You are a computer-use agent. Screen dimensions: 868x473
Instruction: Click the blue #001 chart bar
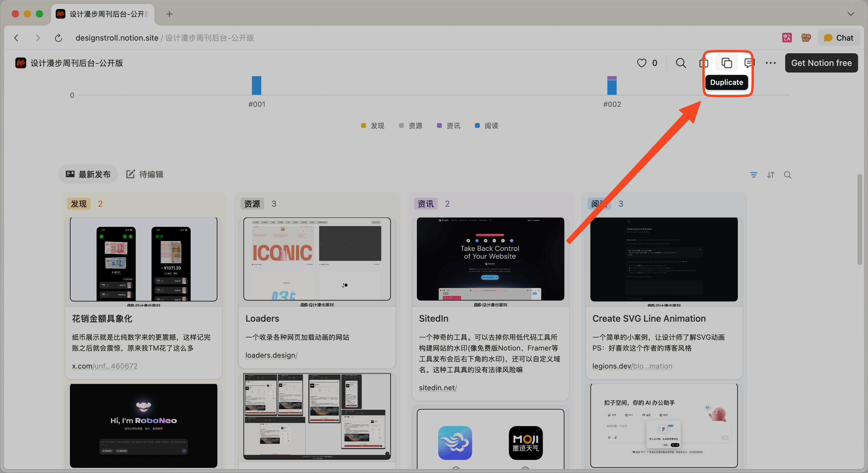256,85
